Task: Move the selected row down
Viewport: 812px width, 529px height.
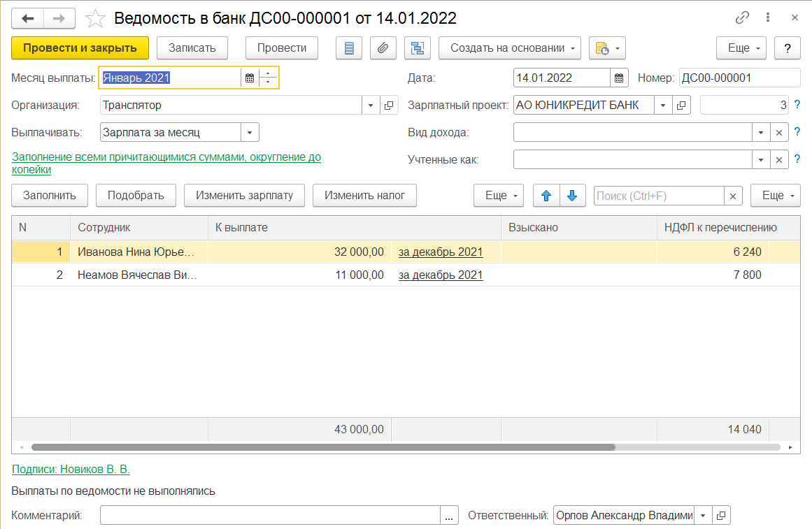Action: coord(572,196)
